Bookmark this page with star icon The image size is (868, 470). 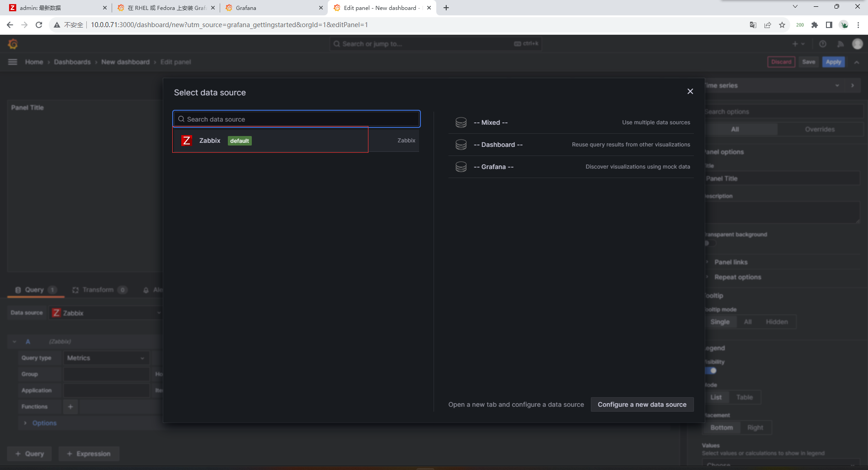tap(782, 25)
